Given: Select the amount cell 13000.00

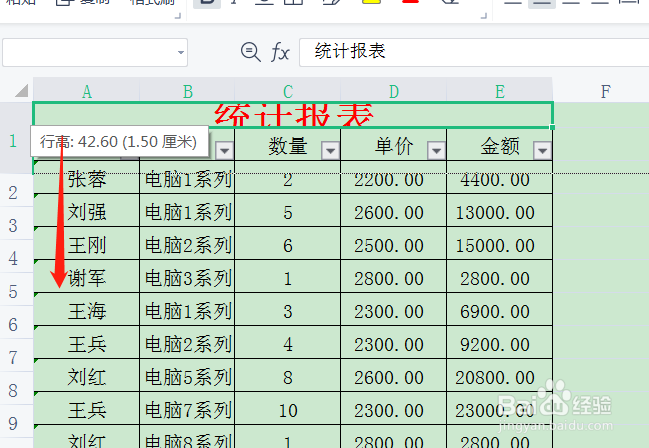Looking at the screenshot, I should point(500,212).
